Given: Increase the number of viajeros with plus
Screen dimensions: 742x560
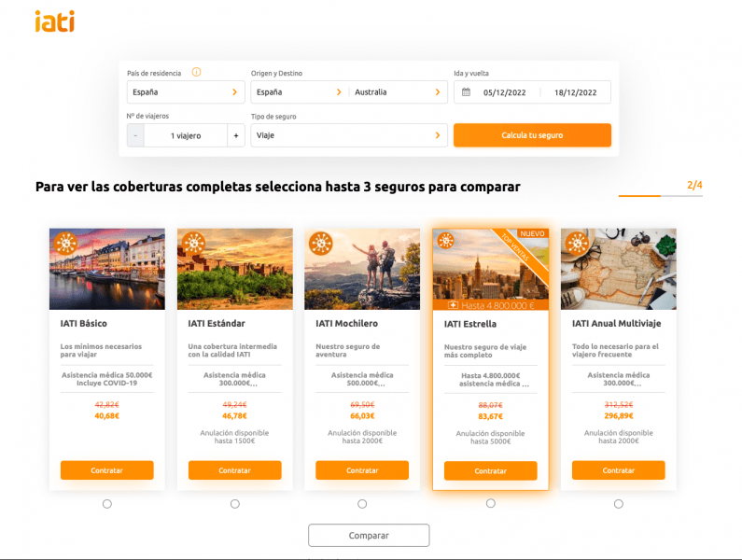Looking at the screenshot, I should pos(236,136).
